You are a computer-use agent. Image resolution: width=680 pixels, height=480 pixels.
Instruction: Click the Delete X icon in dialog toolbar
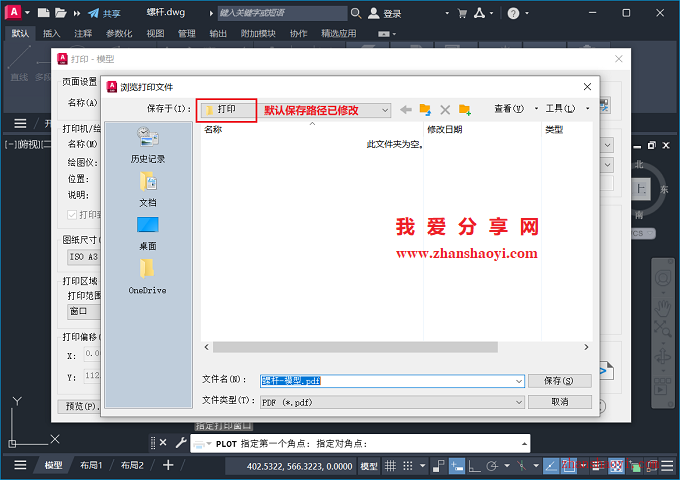445,109
